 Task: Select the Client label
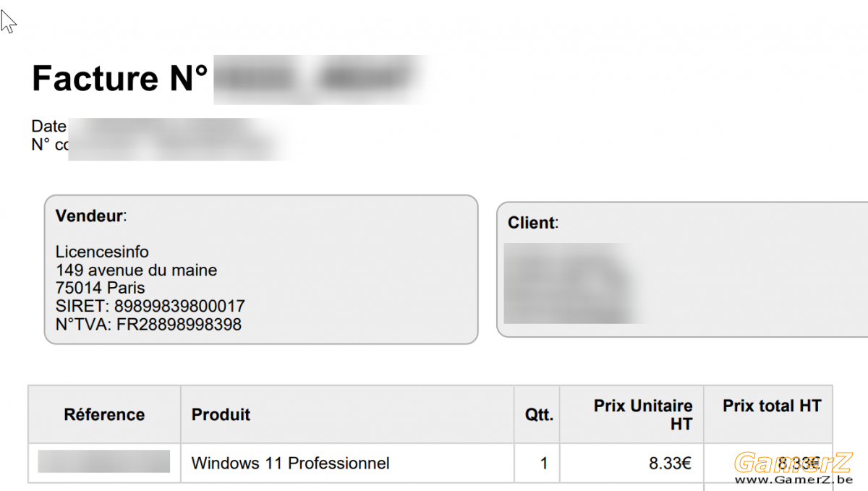click(533, 223)
